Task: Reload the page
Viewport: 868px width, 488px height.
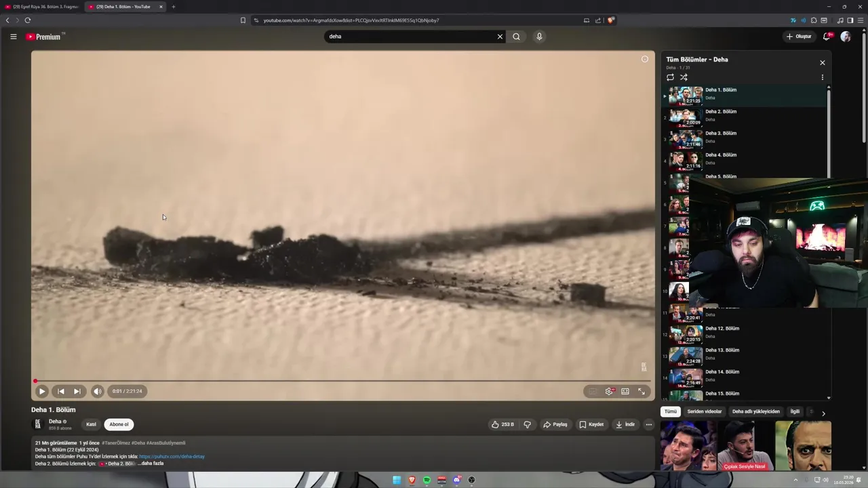Action: pyautogui.click(x=28, y=20)
